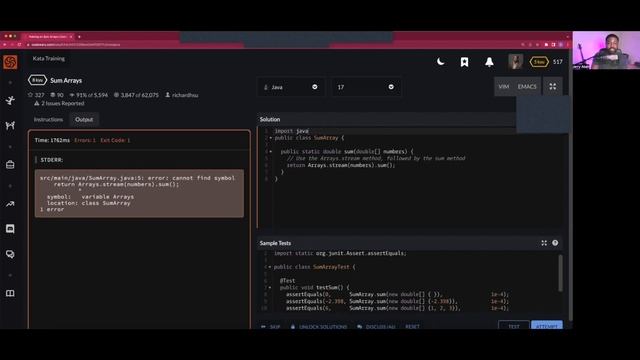640x360 pixels.
Task: Click the Errors: 1 indicator
Action: pos(85,140)
